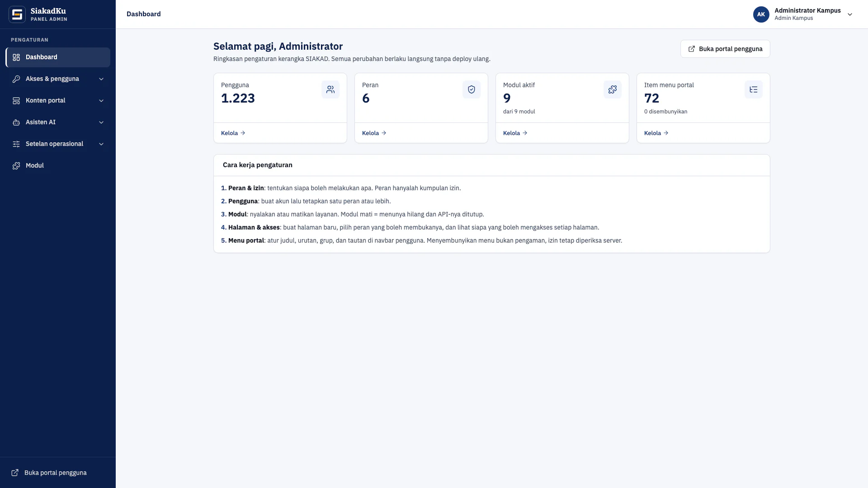The image size is (868, 488).
Task: Expand Akses & pengguna chevron
Action: tap(101, 79)
